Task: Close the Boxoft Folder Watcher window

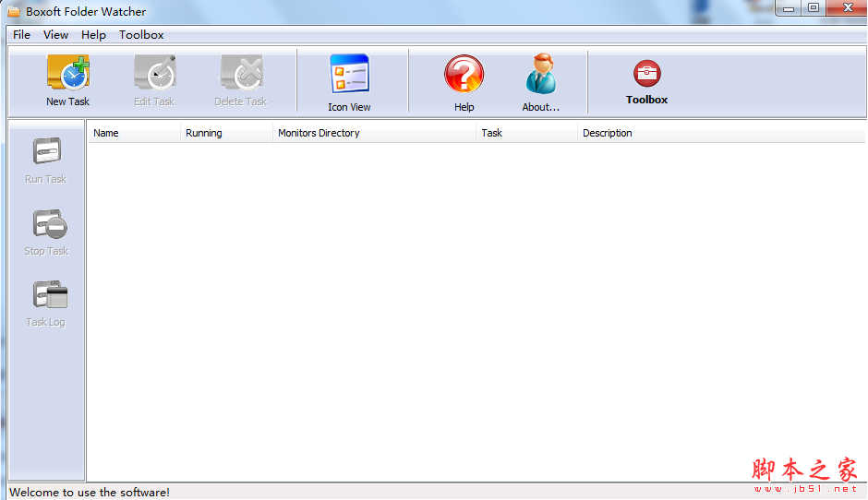Action: [847, 8]
